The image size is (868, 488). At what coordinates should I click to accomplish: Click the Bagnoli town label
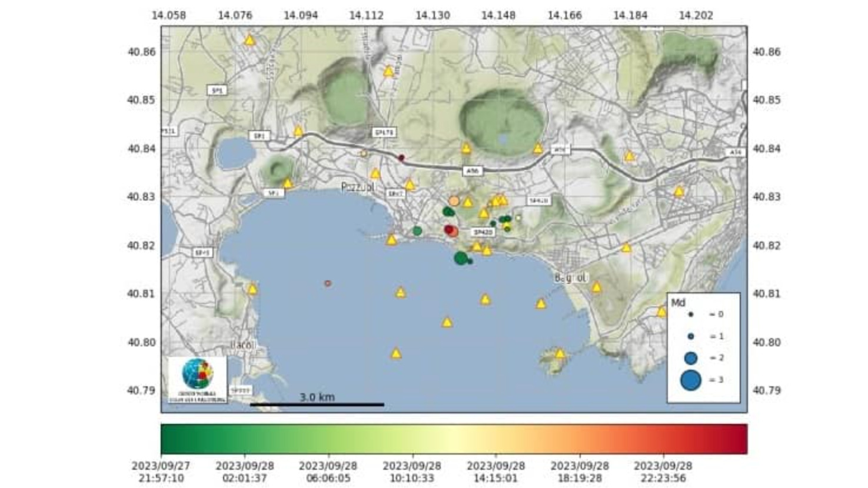point(570,278)
